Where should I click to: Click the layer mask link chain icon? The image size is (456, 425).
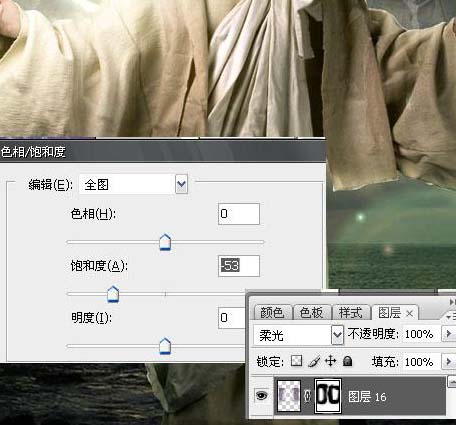click(x=308, y=396)
